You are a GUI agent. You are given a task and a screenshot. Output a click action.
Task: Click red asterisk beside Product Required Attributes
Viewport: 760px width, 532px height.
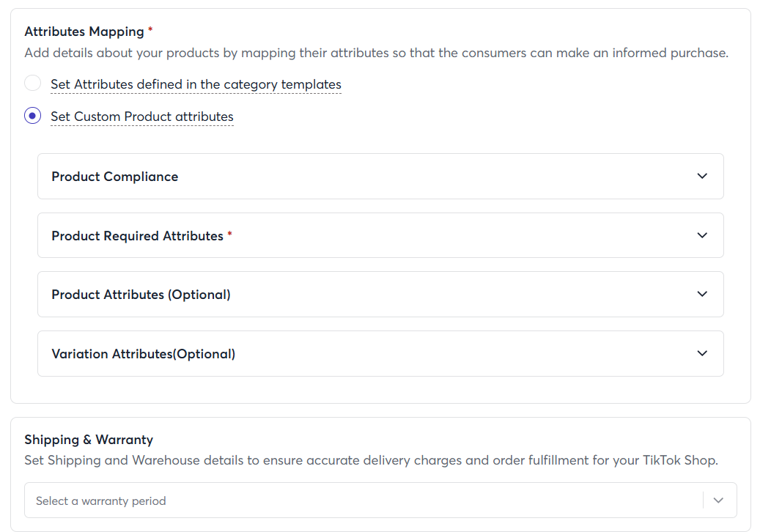(x=229, y=234)
